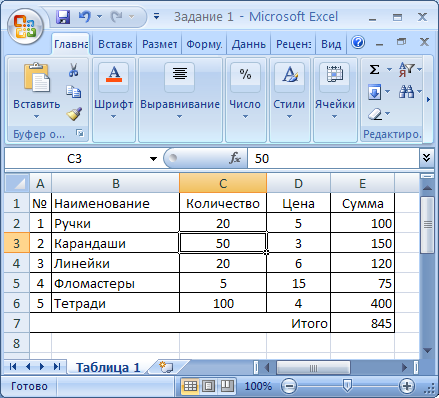The image size is (439, 398).
Task: Go to first sheet navigation arrow
Action: [13, 367]
